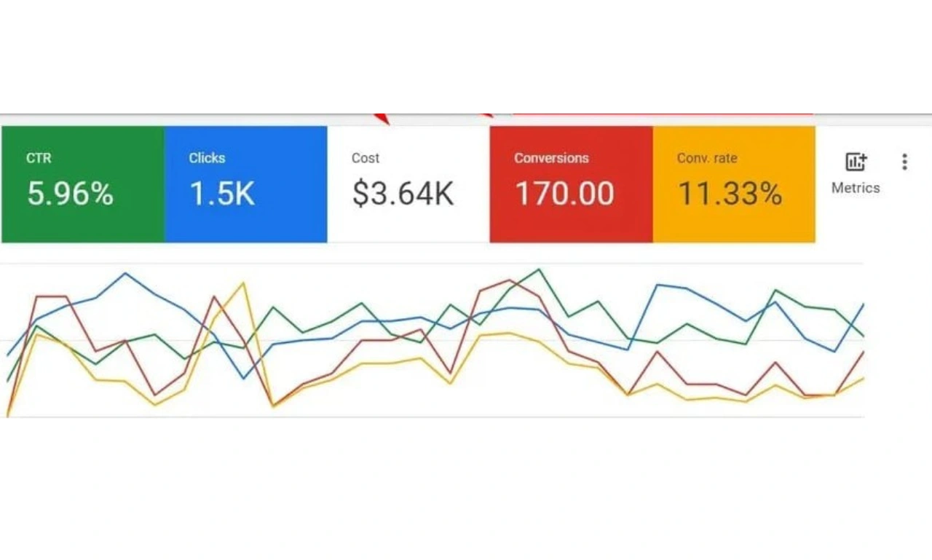Click the green line's highest peak
The height and width of the screenshot is (560, 932).
[x=539, y=269]
